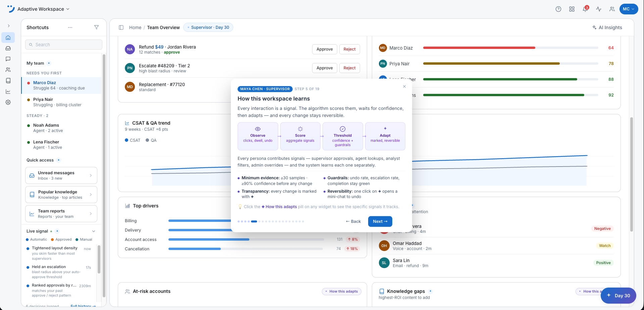
Task: Open the apps grid icon
Action: 572,9
